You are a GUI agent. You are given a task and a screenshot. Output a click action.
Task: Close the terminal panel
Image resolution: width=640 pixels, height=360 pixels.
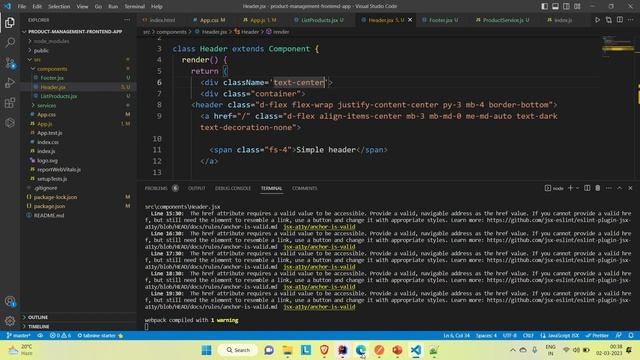click(630, 188)
